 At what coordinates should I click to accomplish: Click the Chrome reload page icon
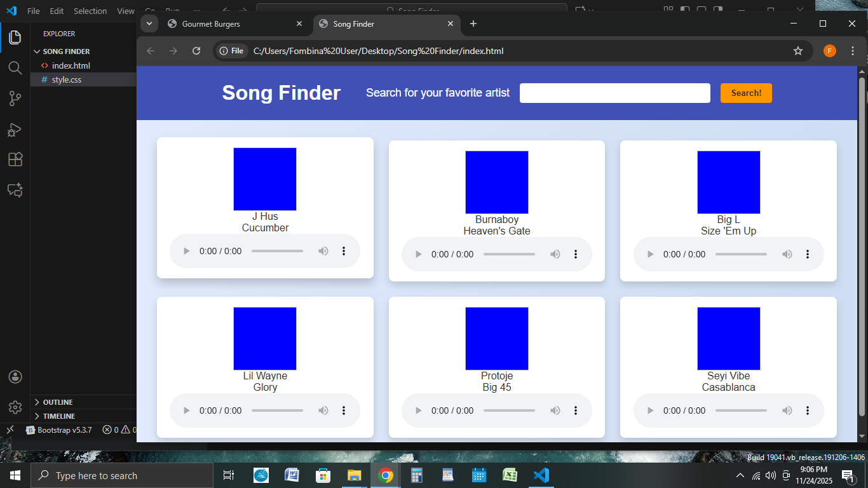click(196, 51)
